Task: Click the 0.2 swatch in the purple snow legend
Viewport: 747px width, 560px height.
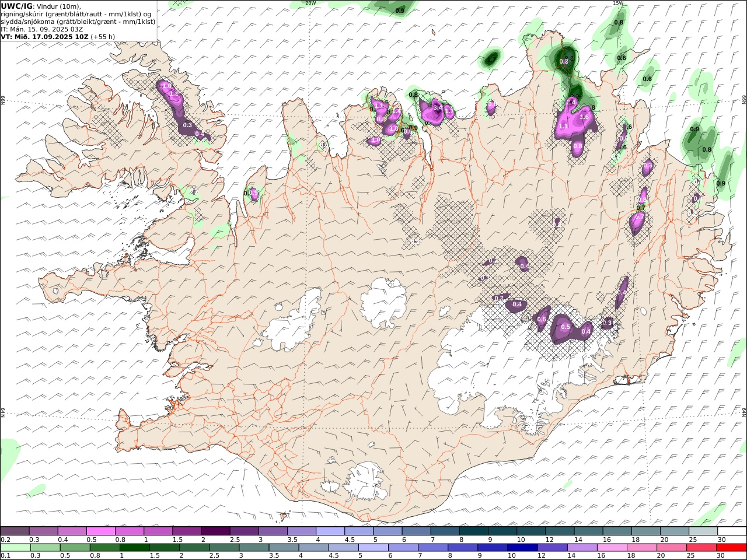Action: pyautogui.click(x=15, y=531)
